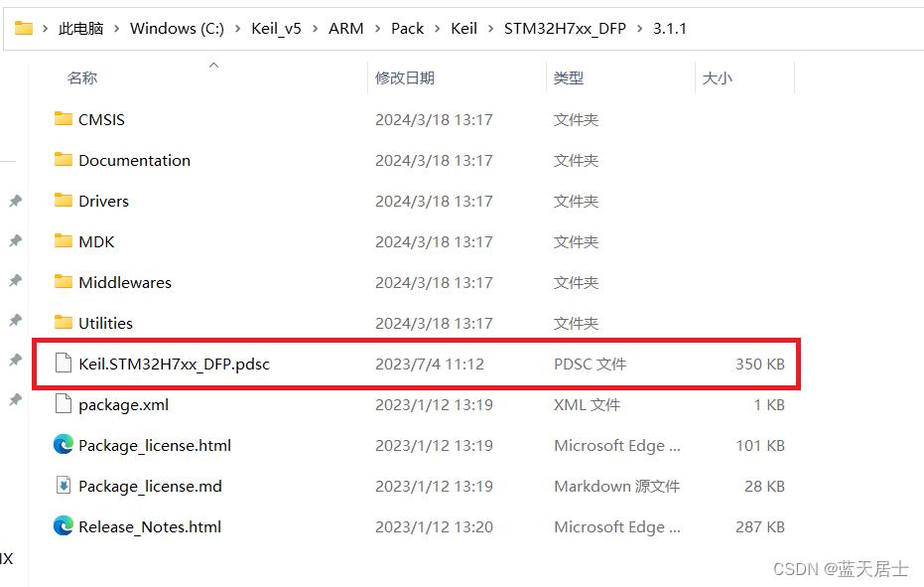924x587 pixels.
Task: Expand the chevron after 此电脑 in path
Action: coord(117,29)
